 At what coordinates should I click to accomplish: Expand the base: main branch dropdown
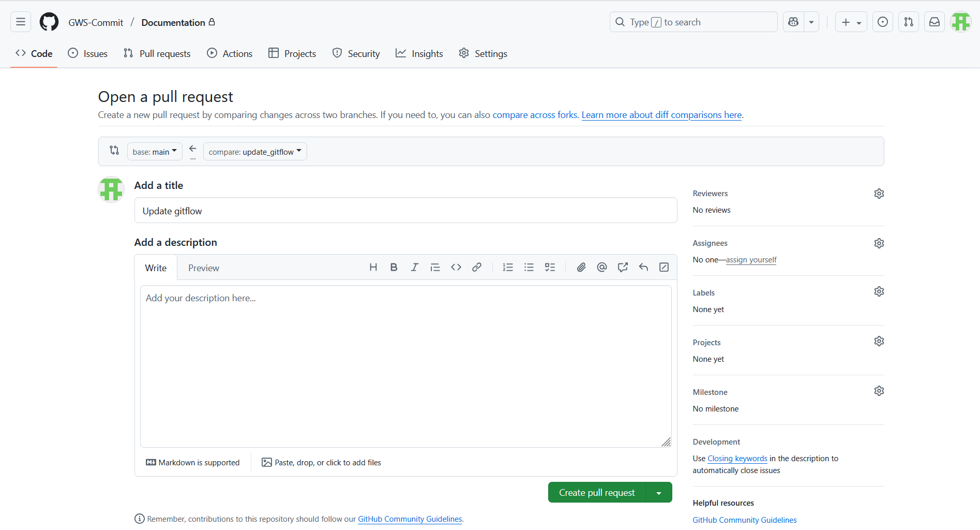(x=155, y=152)
